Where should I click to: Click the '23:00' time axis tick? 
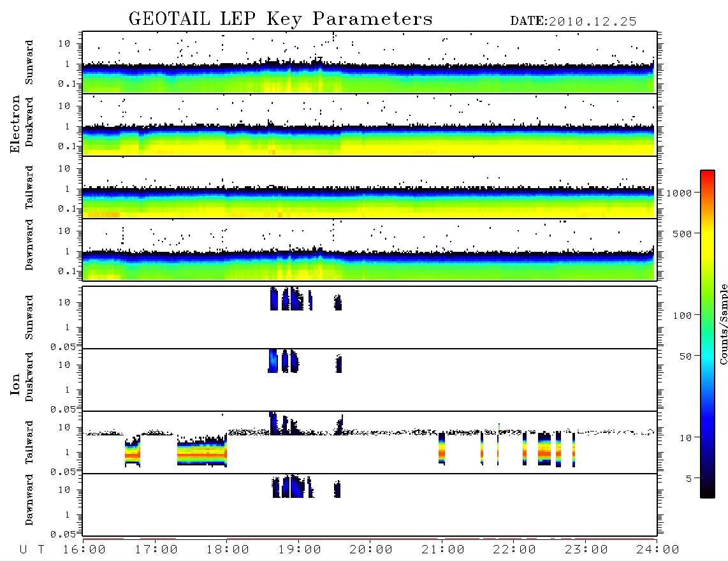click(x=586, y=550)
